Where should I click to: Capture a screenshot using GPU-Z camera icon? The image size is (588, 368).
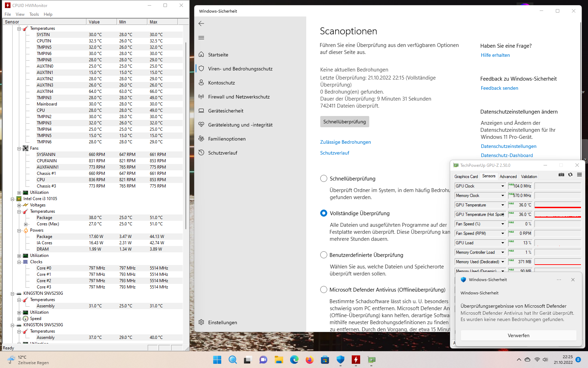click(561, 174)
